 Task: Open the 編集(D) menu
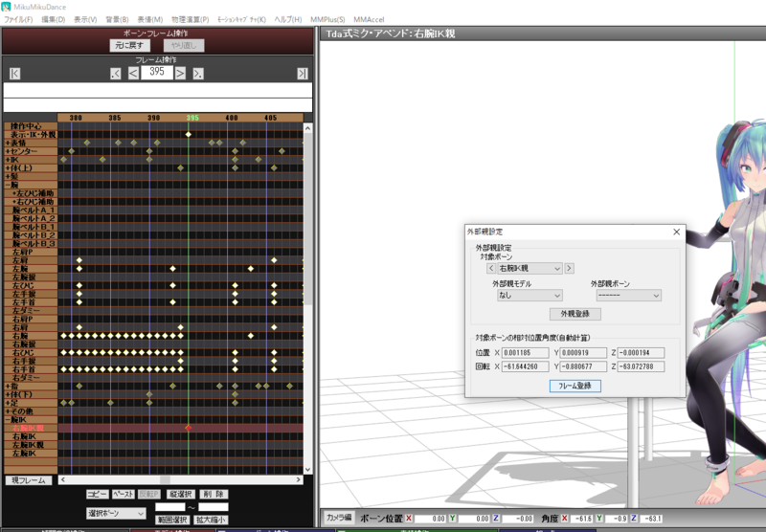(54, 19)
